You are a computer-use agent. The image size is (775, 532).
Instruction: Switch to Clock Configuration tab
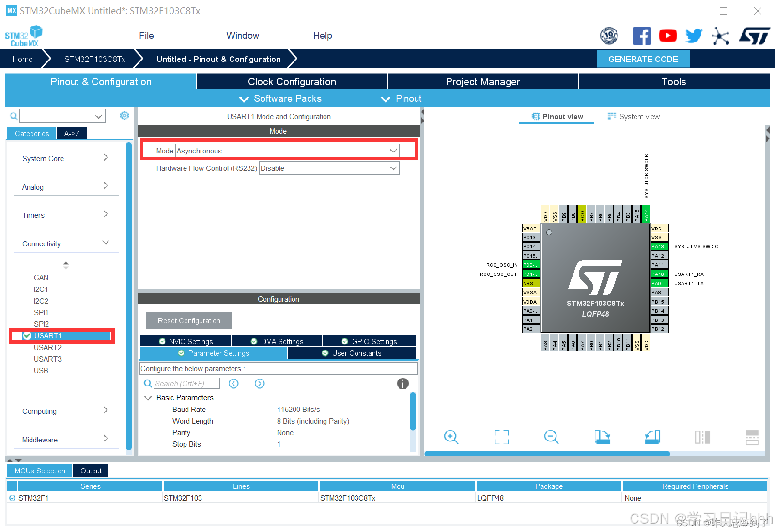pyautogui.click(x=292, y=82)
